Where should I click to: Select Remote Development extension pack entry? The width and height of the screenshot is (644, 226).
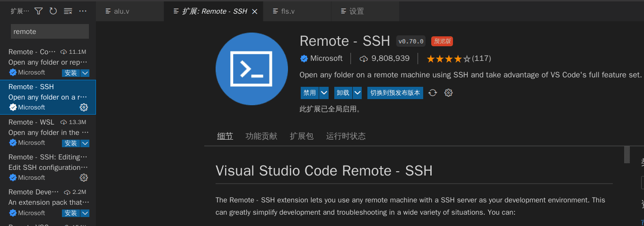click(x=48, y=202)
